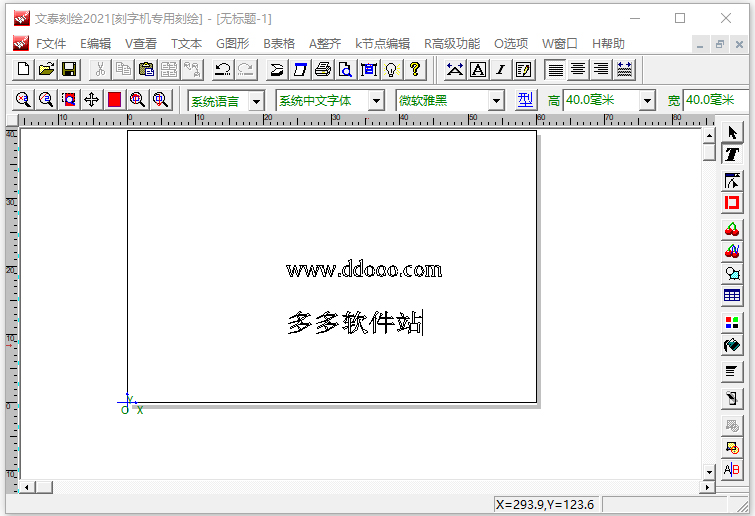Screen dimensions: 755x516
Task: Expand the 系统中文字体 font type dropdown
Action: [x=376, y=101]
